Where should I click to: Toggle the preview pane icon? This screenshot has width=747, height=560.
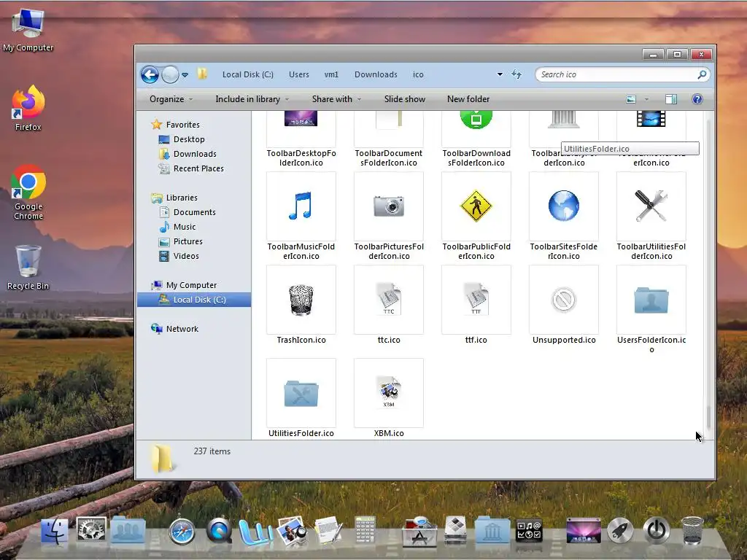[x=671, y=99]
